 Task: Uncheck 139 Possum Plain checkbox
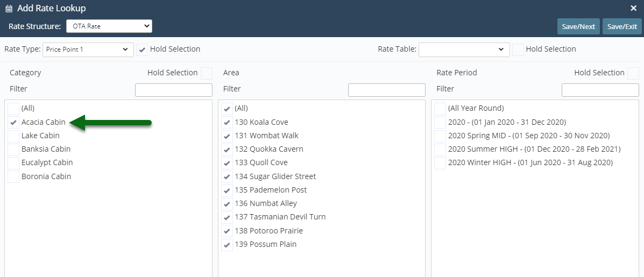[227, 245]
